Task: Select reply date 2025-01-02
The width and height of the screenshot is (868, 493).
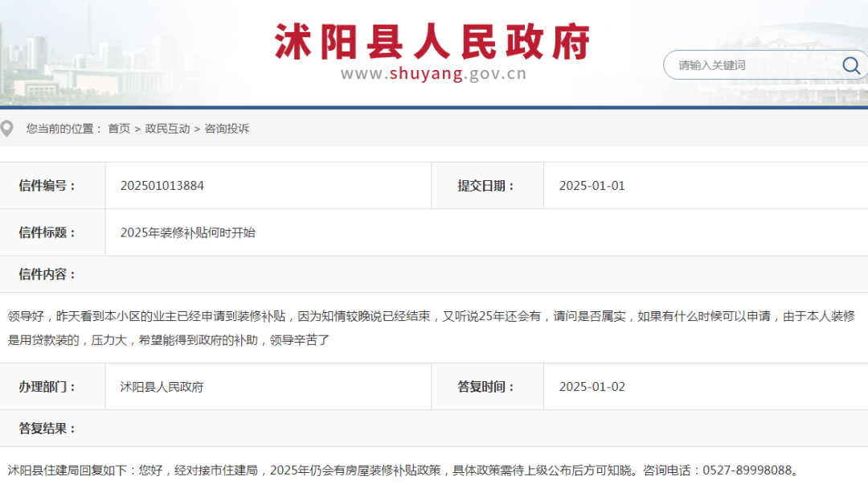Action: click(592, 387)
